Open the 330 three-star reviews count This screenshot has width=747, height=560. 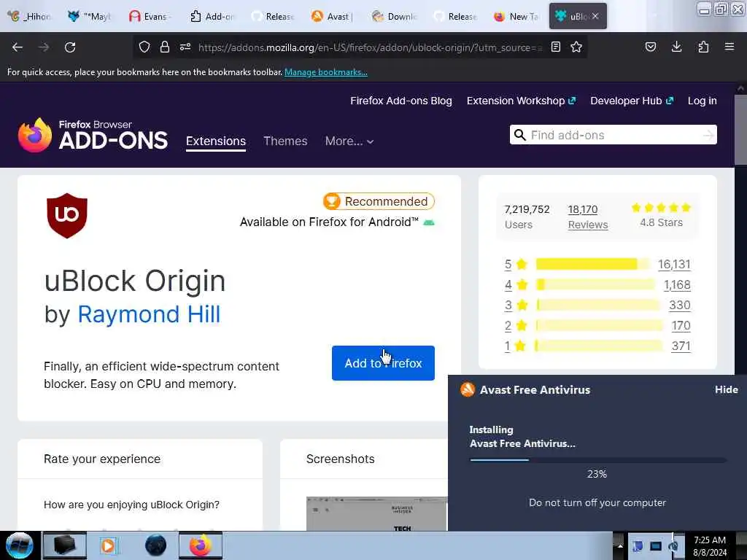click(680, 305)
